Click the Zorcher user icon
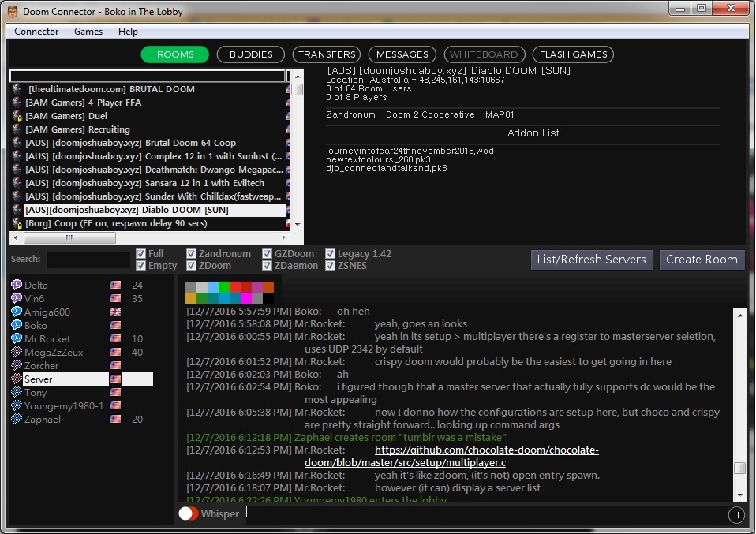Image resolution: width=756 pixels, height=534 pixels. click(17, 366)
